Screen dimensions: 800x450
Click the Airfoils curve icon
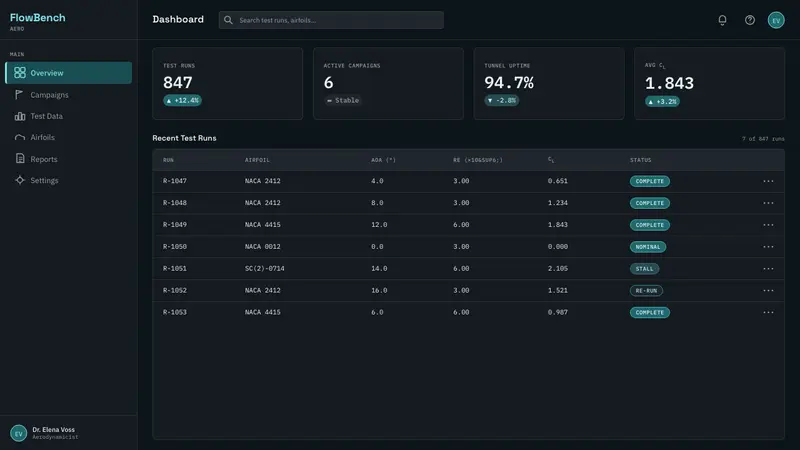pos(20,137)
